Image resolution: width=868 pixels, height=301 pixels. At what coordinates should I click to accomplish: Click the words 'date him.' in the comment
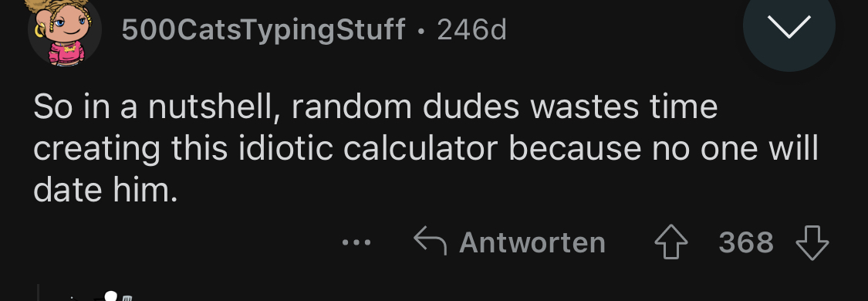(x=105, y=190)
